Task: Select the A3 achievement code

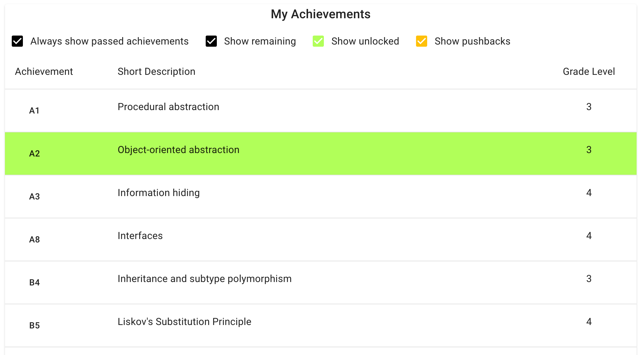Action: point(34,196)
